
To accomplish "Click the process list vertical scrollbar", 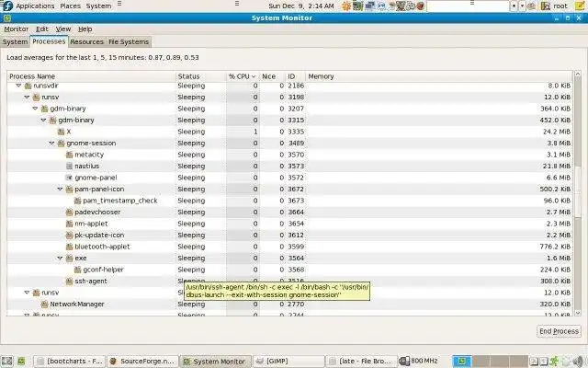I will point(578,193).
